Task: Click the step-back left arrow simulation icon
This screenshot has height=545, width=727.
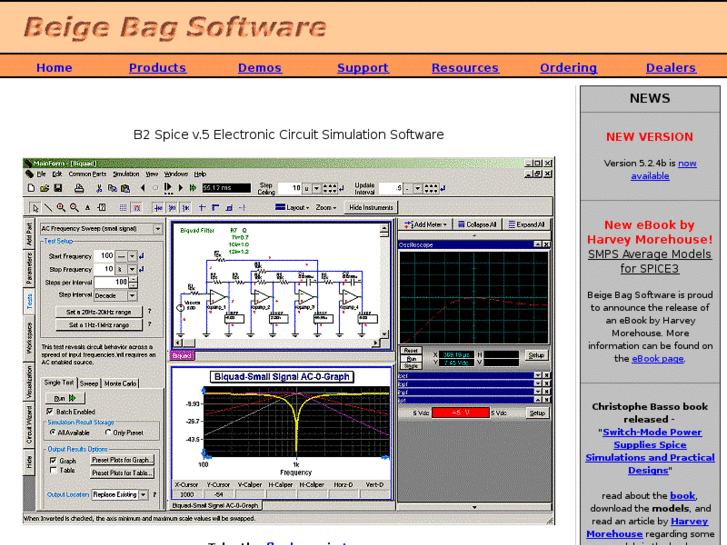Action: coord(143,188)
